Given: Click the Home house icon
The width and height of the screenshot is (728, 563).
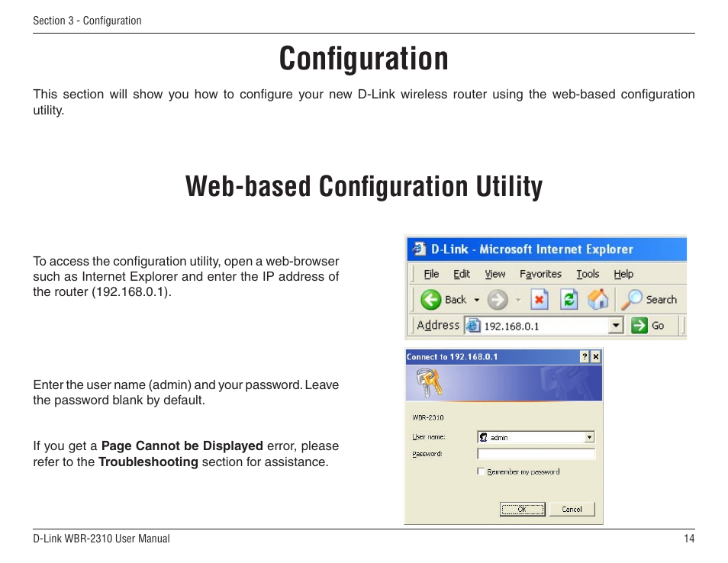Looking at the screenshot, I should (x=598, y=299).
